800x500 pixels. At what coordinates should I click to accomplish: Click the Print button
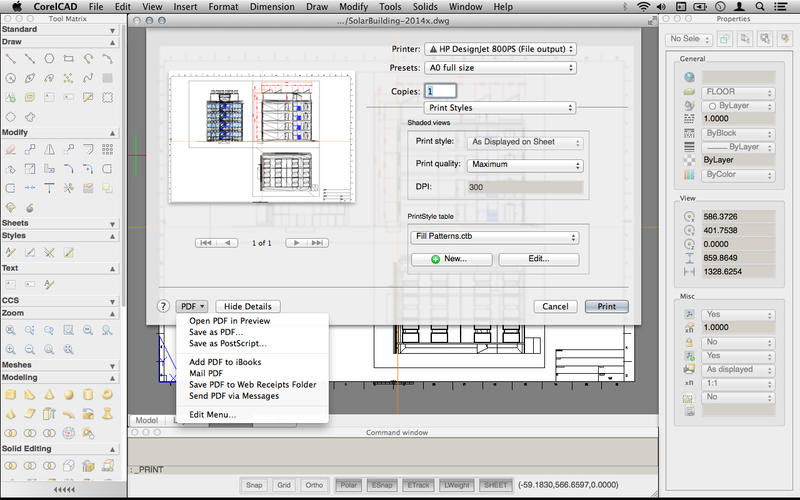click(x=606, y=306)
